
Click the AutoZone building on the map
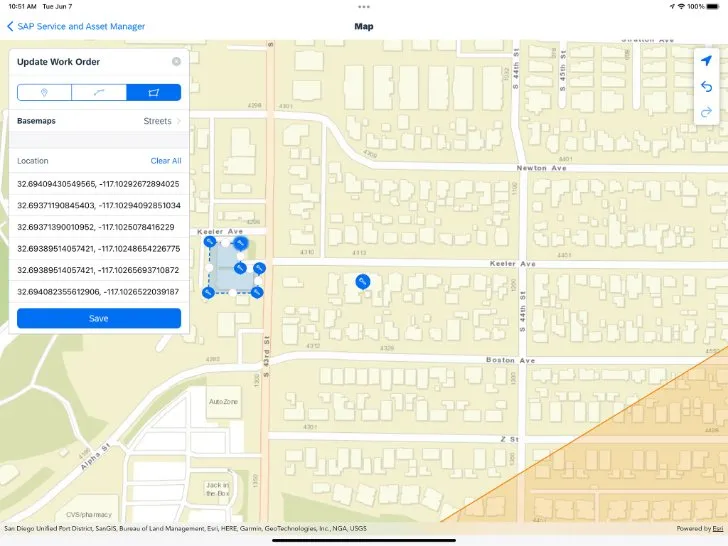click(222, 402)
